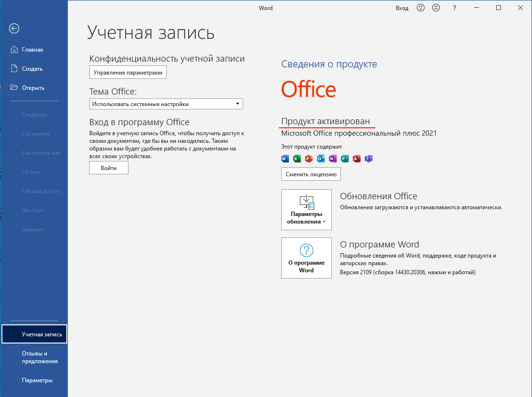Click the large Office logo text
The height and width of the screenshot is (397, 532).
click(309, 89)
